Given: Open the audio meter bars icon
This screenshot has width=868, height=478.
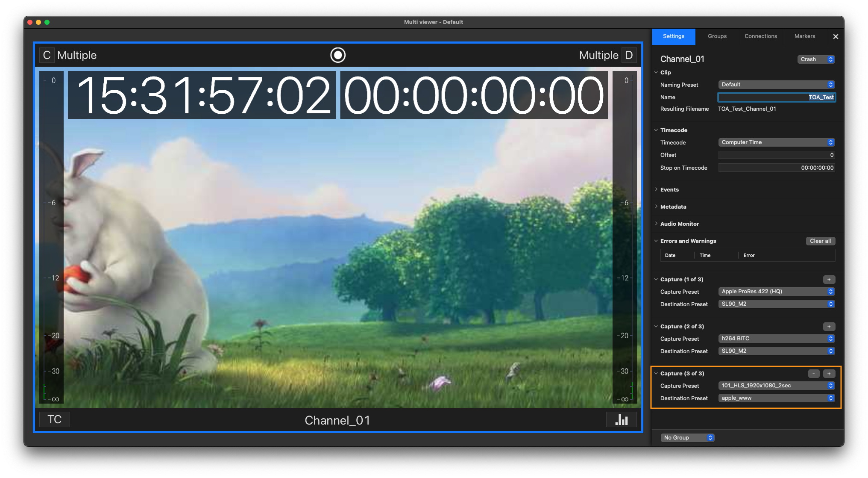Looking at the screenshot, I should point(622,420).
